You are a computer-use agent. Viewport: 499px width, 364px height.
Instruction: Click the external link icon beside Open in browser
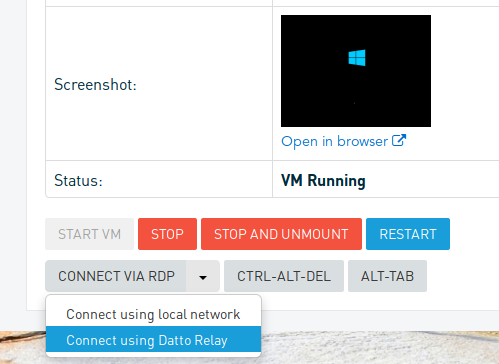coord(399,140)
